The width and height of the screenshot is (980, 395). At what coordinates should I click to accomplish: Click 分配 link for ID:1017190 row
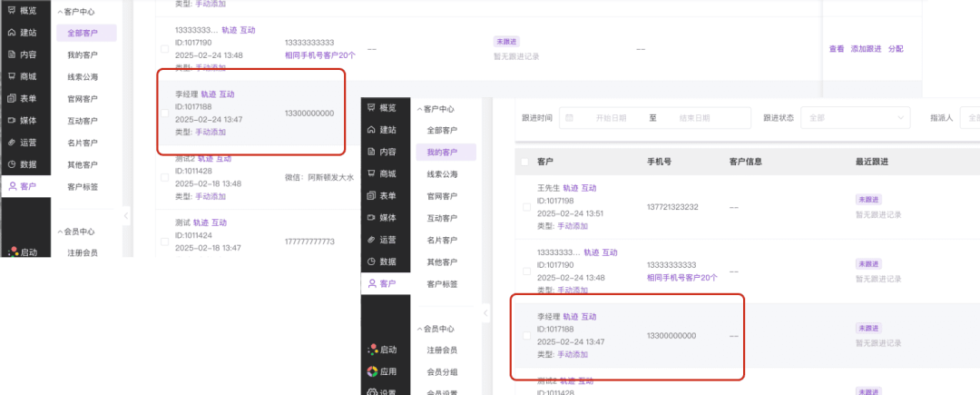896,49
